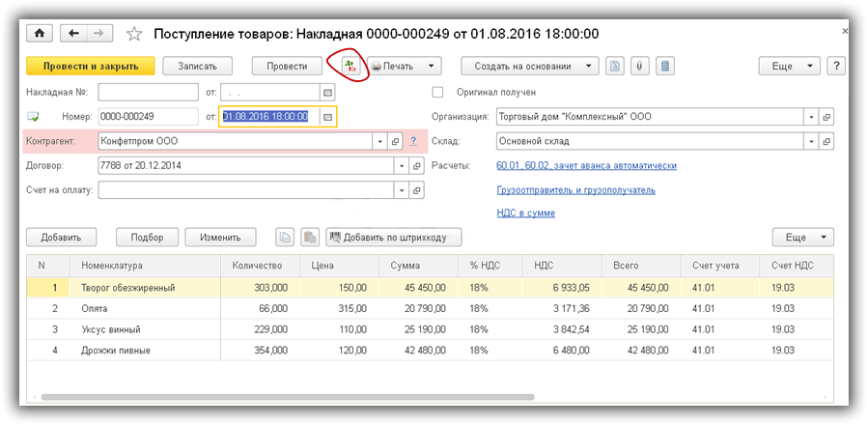Paste rows icon in table toolbar
Screen dimensions: 868x425
(310, 238)
